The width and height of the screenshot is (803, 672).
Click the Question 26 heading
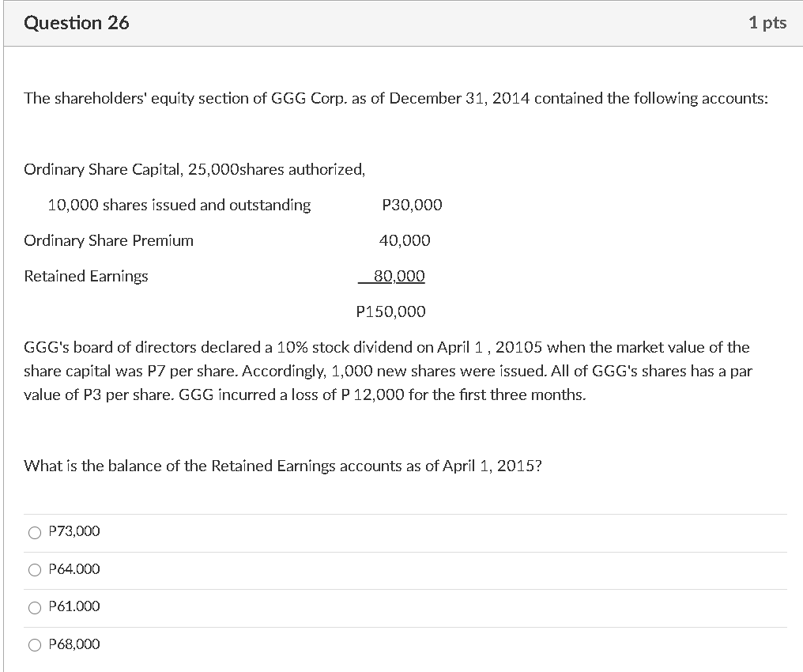click(77, 23)
